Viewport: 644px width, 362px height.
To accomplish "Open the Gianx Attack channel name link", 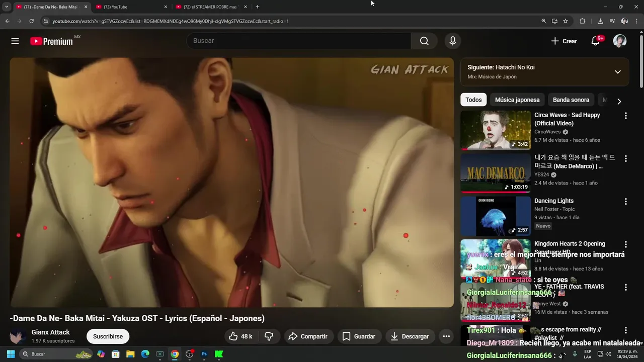I will click(x=51, y=332).
